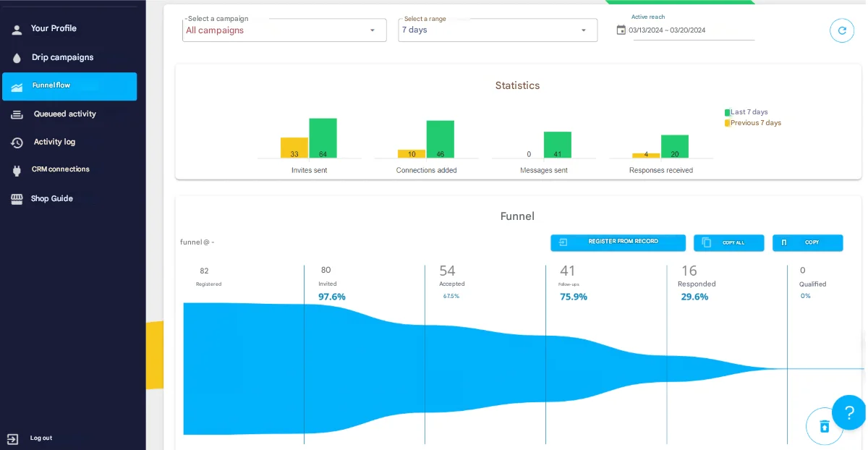Click the 29.6% Responded percentage

(694, 297)
